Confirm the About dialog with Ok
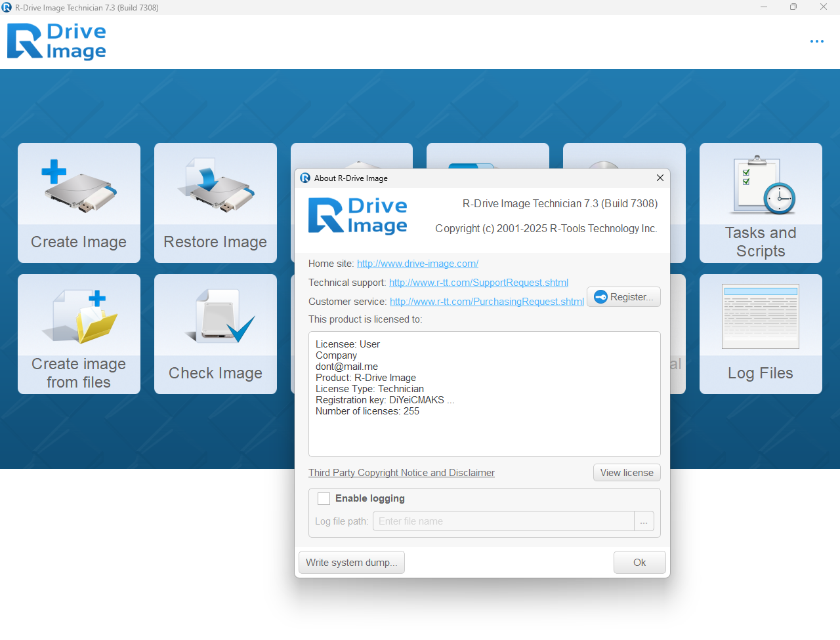Viewport: 840px width, 640px height. point(640,563)
